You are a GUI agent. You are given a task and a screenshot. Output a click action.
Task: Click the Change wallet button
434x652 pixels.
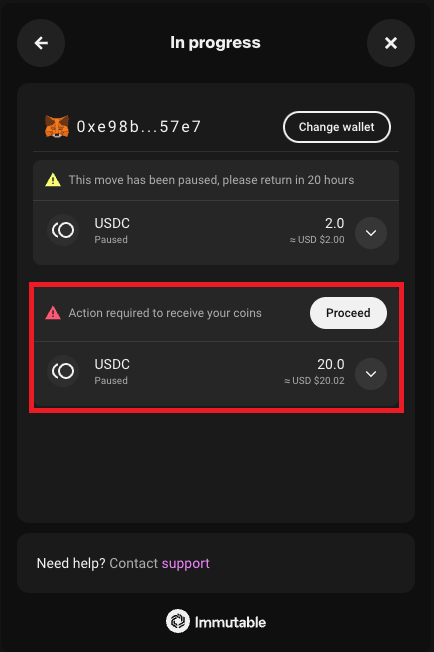pos(337,127)
